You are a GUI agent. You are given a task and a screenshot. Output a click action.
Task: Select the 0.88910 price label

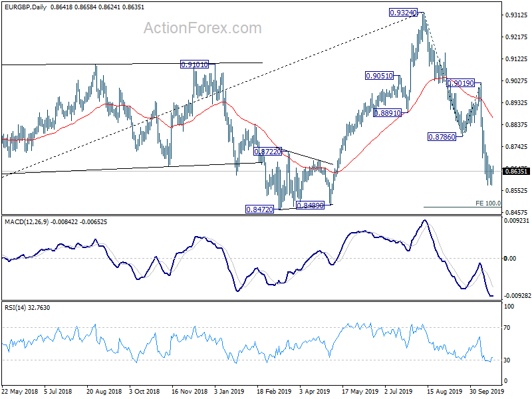[x=388, y=113]
